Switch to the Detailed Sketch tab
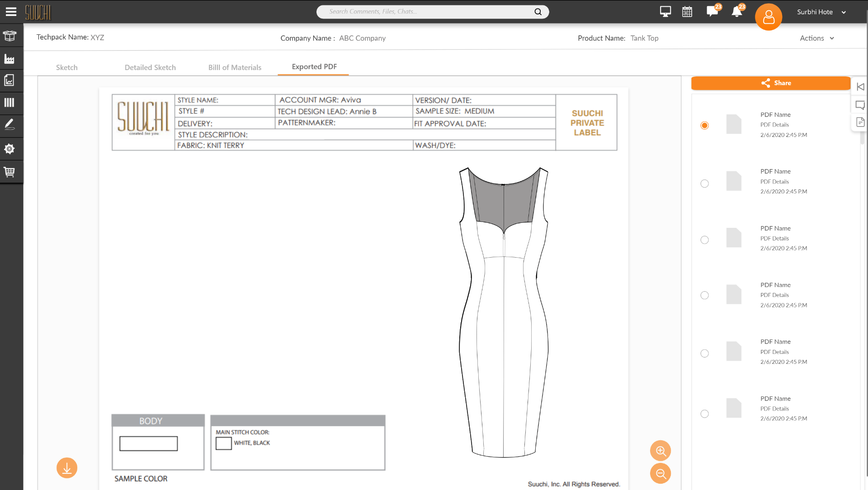This screenshot has width=868, height=490. click(x=150, y=67)
